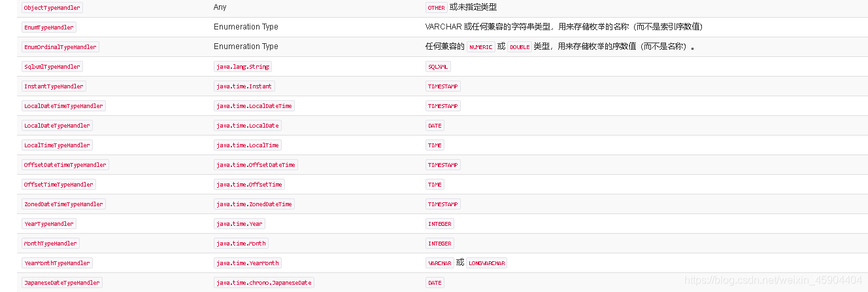
Task: Click the java.time.LocalTime label
Action: [248, 145]
